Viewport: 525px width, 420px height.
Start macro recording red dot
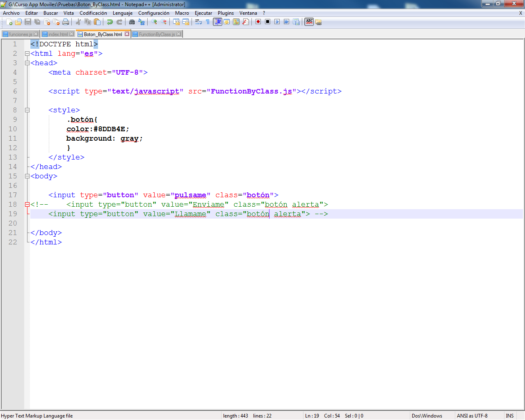click(x=258, y=22)
